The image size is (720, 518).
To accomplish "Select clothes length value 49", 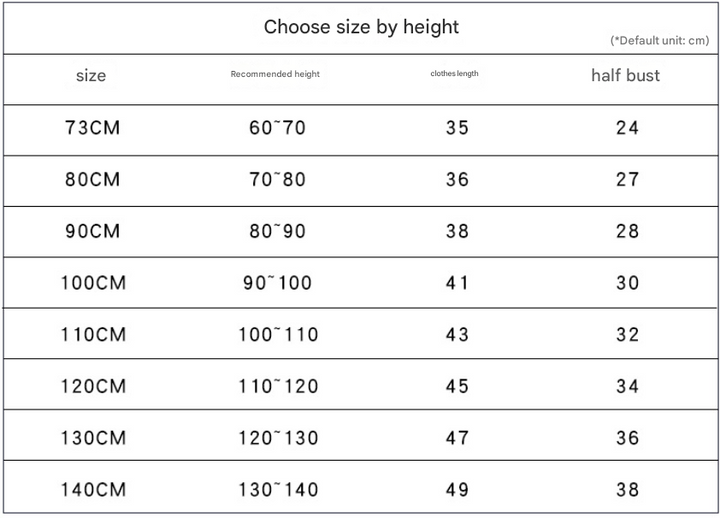I will (457, 490).
